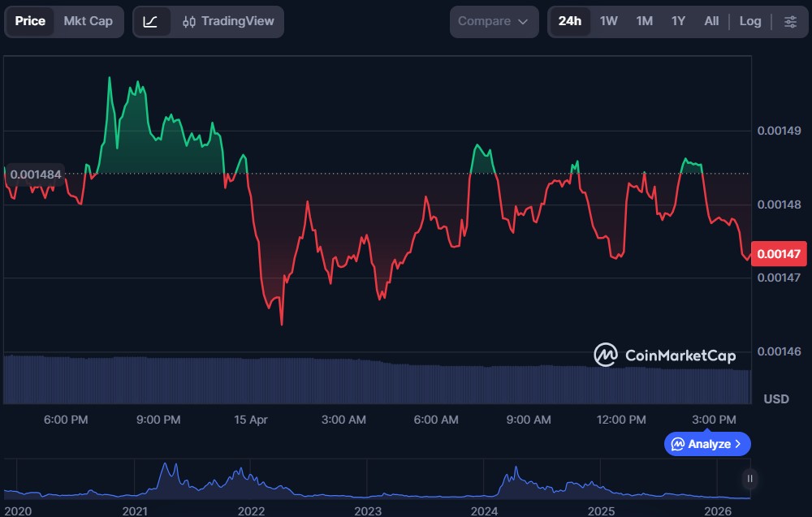The image size is (812, 517).
Task: Select the 1W time range
Action: point(609,21)
